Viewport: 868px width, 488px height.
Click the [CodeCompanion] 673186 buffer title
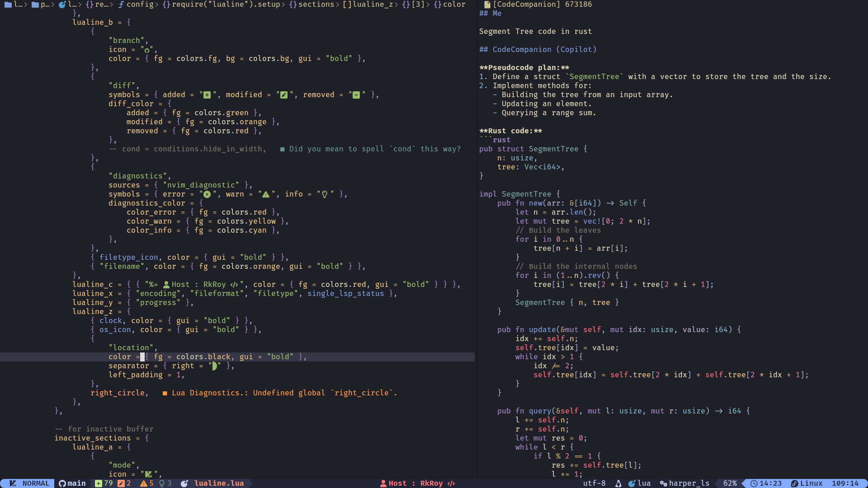(x=542, y=5)
